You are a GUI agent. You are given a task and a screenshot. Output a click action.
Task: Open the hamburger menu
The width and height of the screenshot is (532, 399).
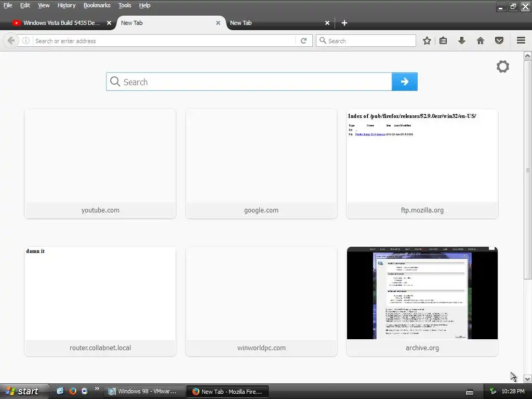(x=521, y=41)
